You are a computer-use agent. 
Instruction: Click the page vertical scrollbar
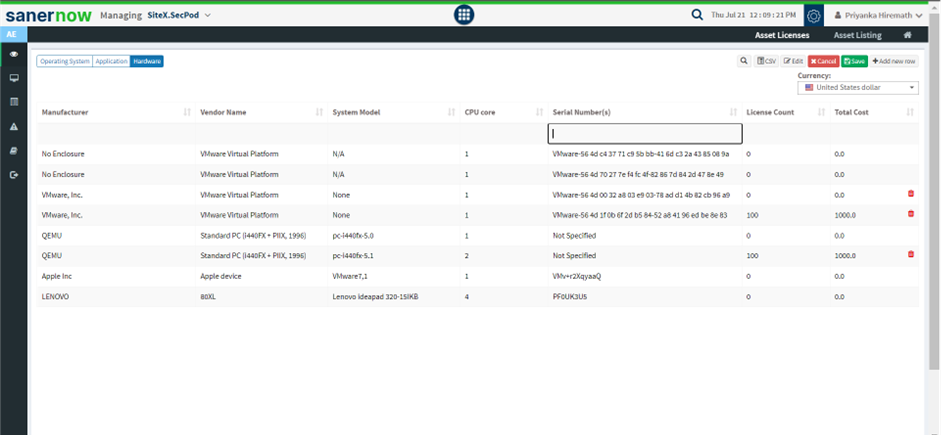click(x=934, y=192)
